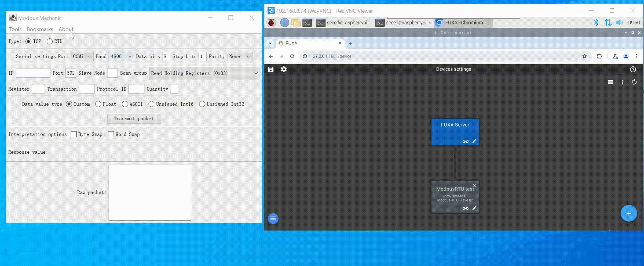Open the COM7 serial port dropdown

tap(82, 56)
